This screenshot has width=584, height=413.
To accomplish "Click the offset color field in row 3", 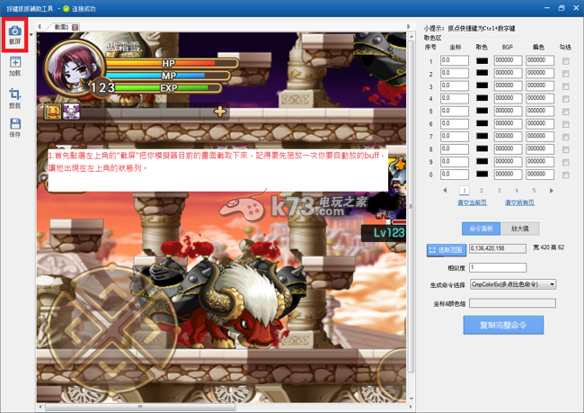I will tap(540, 86).
